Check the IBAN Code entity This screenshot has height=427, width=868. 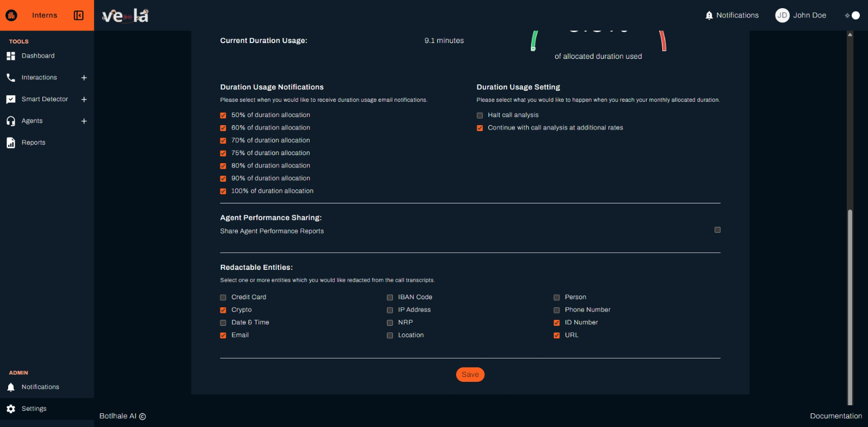[x=390, y=298]
